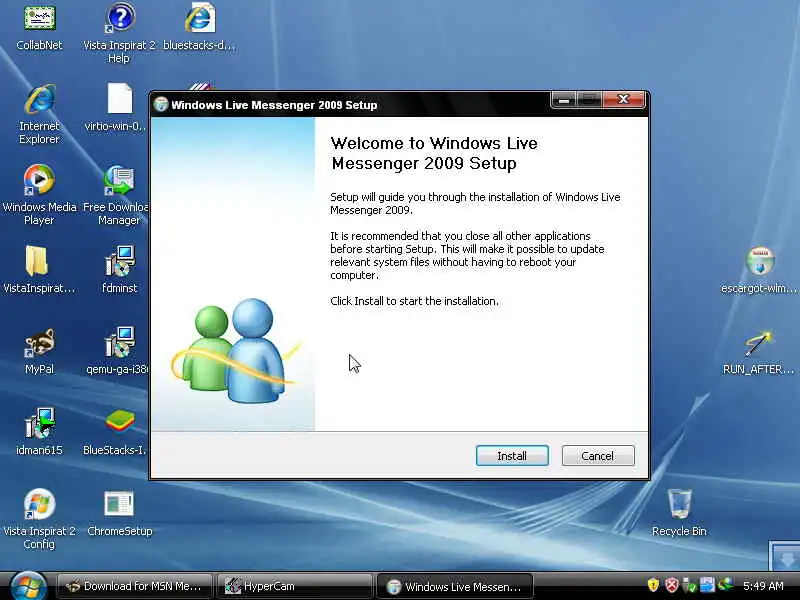The height and width of the screenshot is (600, 800).
Task: Click the Windows Live Messen... taskbar button
Action: click(456, 586)
